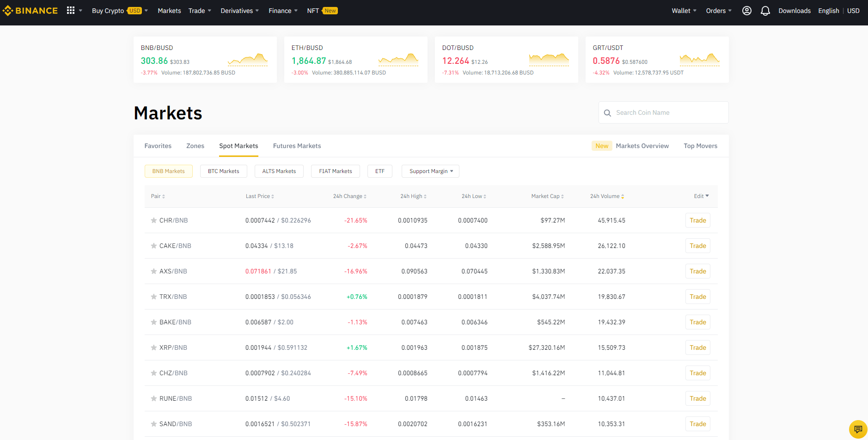
Task: Click Trade for CAKE/BNB
Action: point(698,246)
